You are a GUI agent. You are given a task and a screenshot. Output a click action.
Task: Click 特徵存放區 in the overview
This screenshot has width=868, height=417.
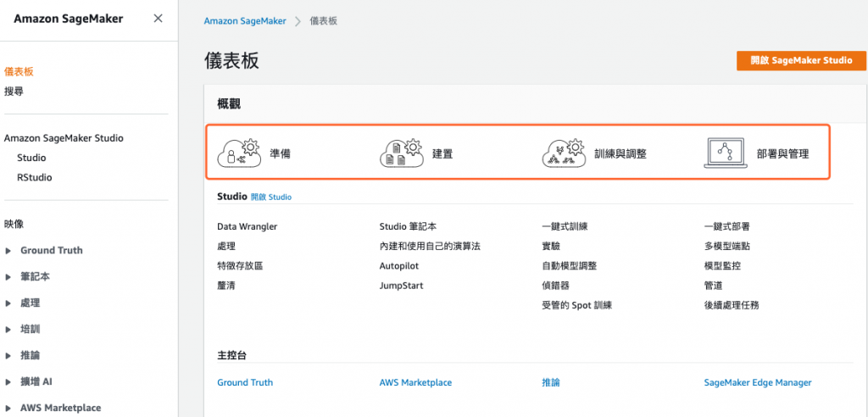(x=240, y=266)
